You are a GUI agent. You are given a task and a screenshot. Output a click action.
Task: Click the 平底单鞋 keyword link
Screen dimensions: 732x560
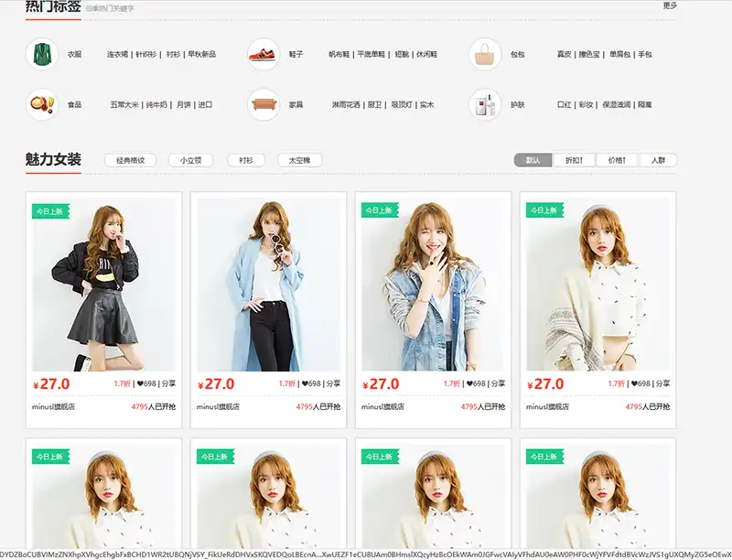pos(371,54)
